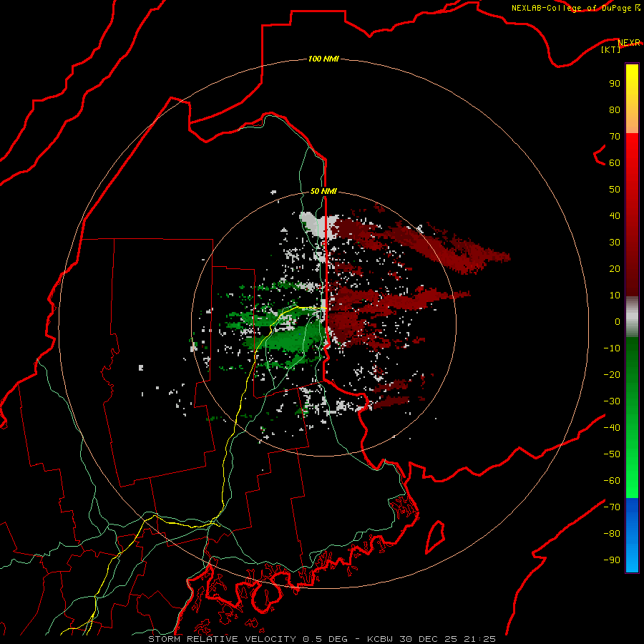The height and width of the screenshot is (644, 644).
Task: Select the positive 90 knot scale value
Action: 615,84
